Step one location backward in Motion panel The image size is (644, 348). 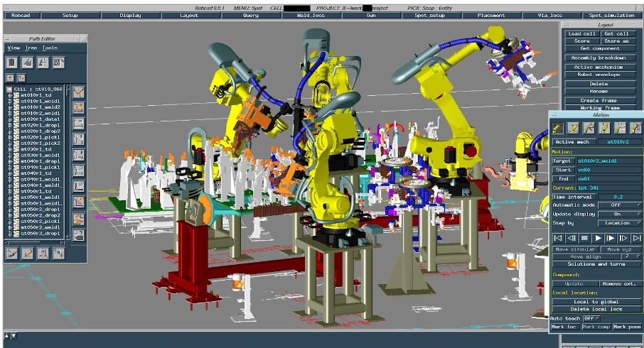pos(571,238)
